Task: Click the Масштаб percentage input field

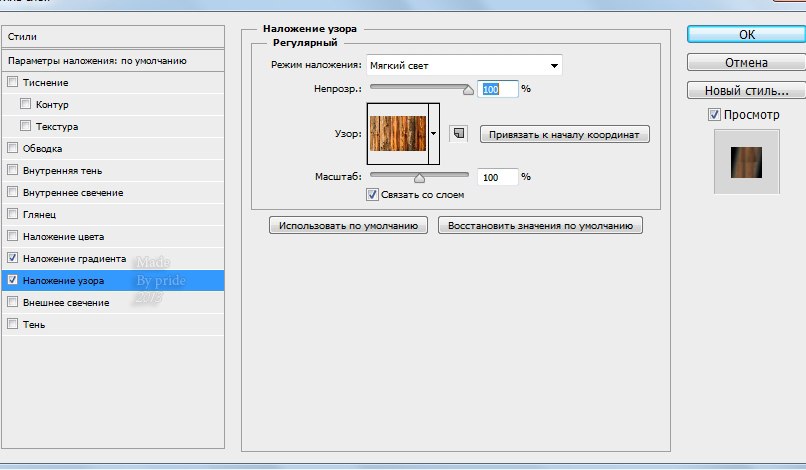Action: pos(497,177)
